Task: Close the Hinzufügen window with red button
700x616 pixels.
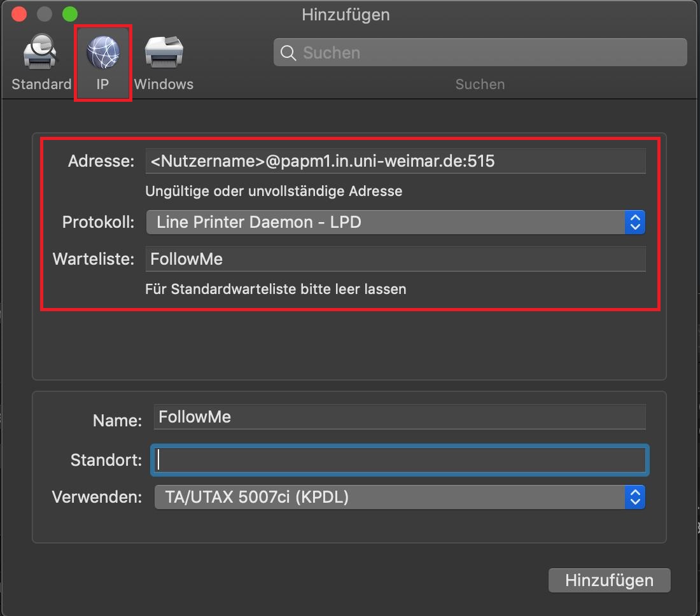Action: [19, 14]
